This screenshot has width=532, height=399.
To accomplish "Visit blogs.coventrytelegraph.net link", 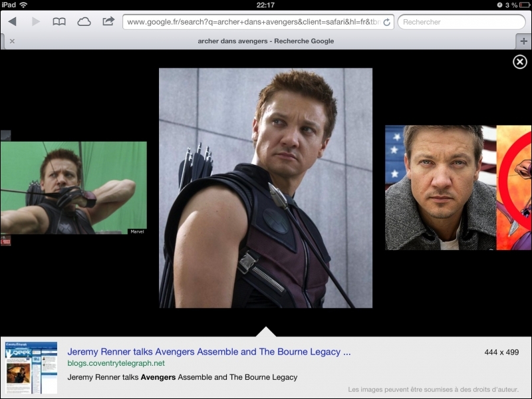I will tap(116, 363).
